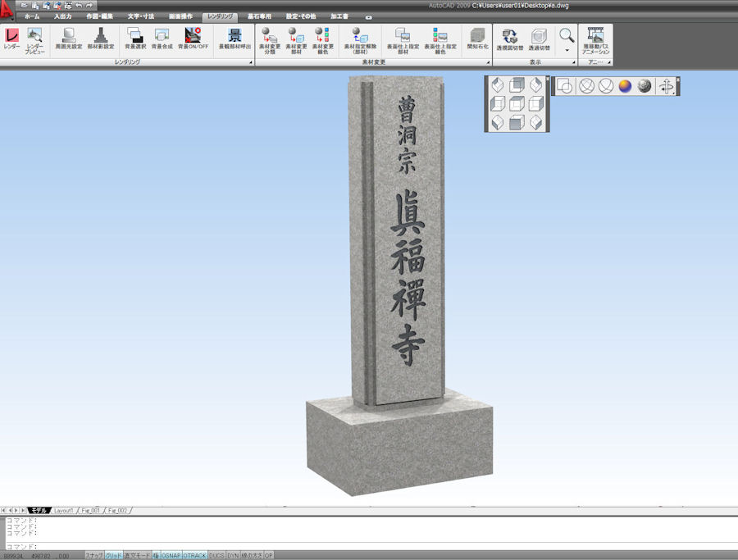The width and height of the screenshot is (738, 560).
Task: Select the レンダリング ribbon tab
Action: tap(221, 16)
